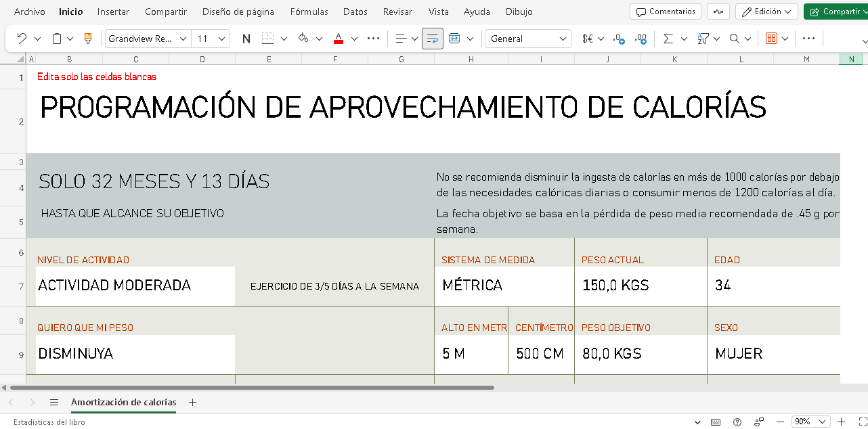Open the Fórmulas ribbon tab
Image resolution: width=868 pixels, height=429 pixels.
pos(309,12)
